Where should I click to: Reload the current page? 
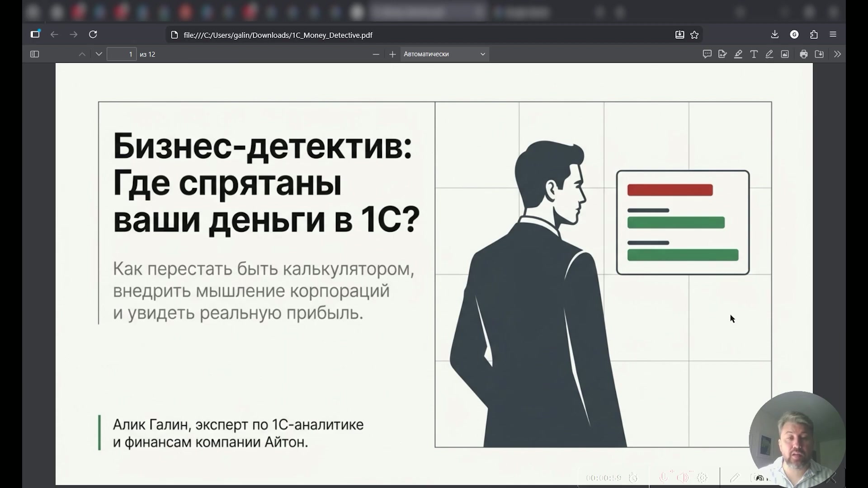93,34
